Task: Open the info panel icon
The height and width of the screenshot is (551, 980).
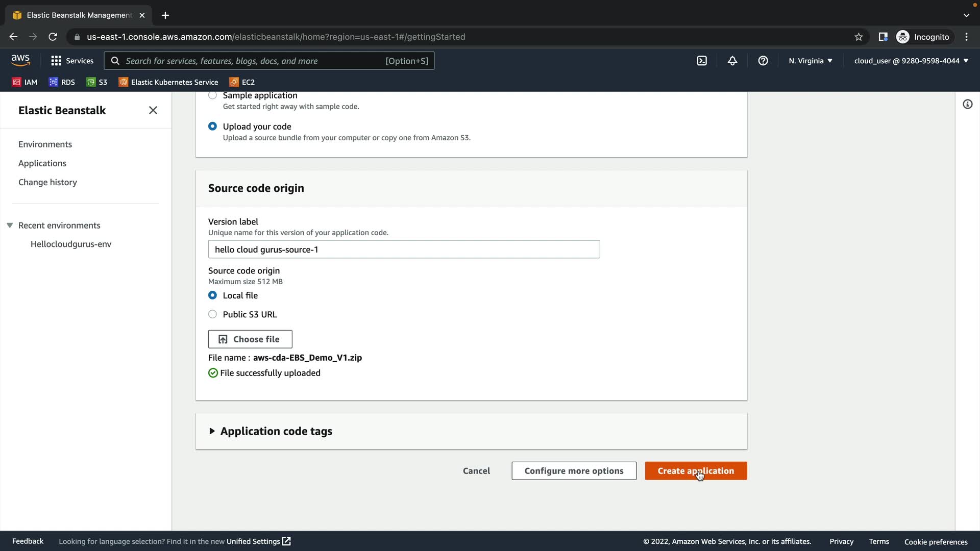Action: coord(967,105)
